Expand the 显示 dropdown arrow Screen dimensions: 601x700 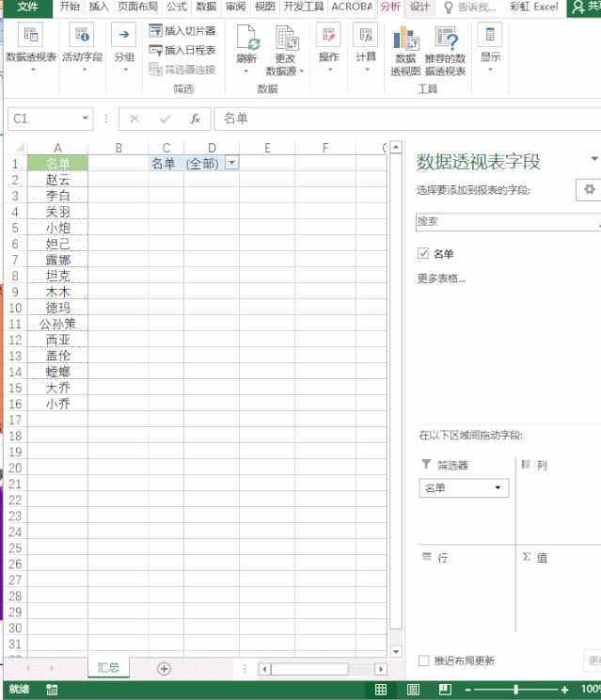pyautogui.click(x=490, y=70)
